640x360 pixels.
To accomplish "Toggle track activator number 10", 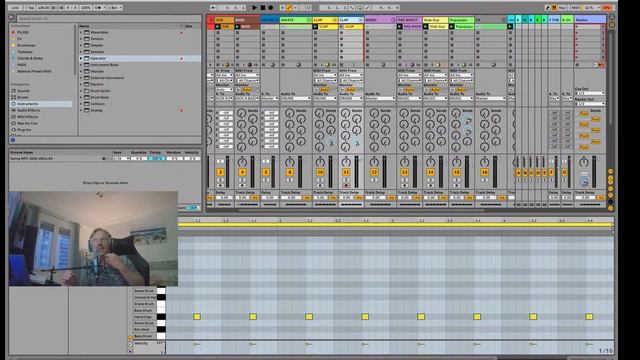I will [x=320, y=172].
